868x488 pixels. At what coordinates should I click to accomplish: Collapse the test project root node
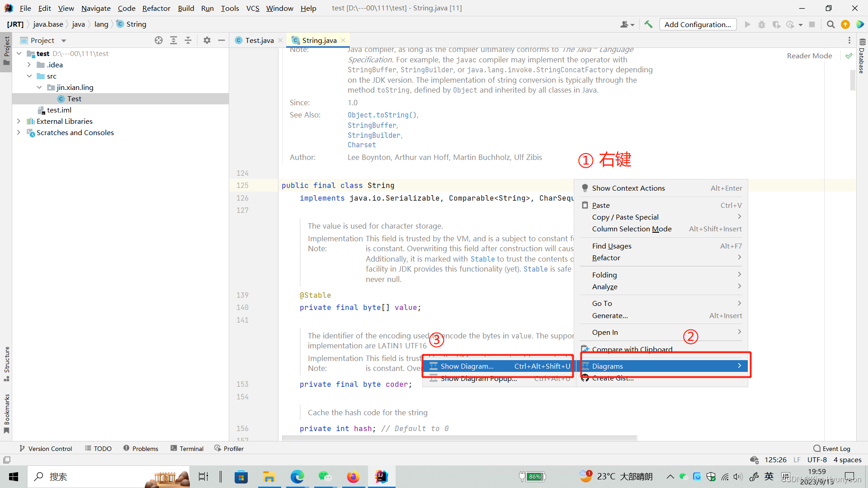tap(19, 53)
